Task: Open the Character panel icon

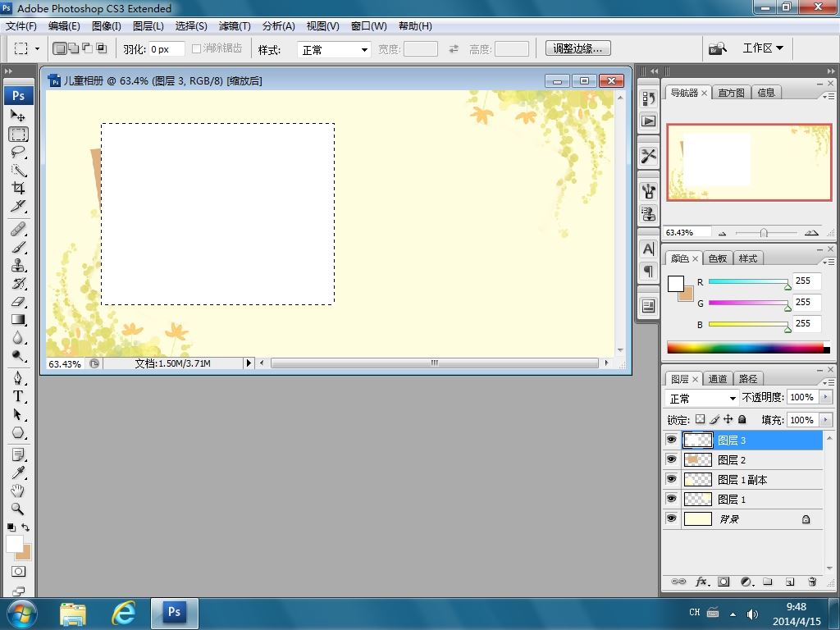Action: (648, 249)
